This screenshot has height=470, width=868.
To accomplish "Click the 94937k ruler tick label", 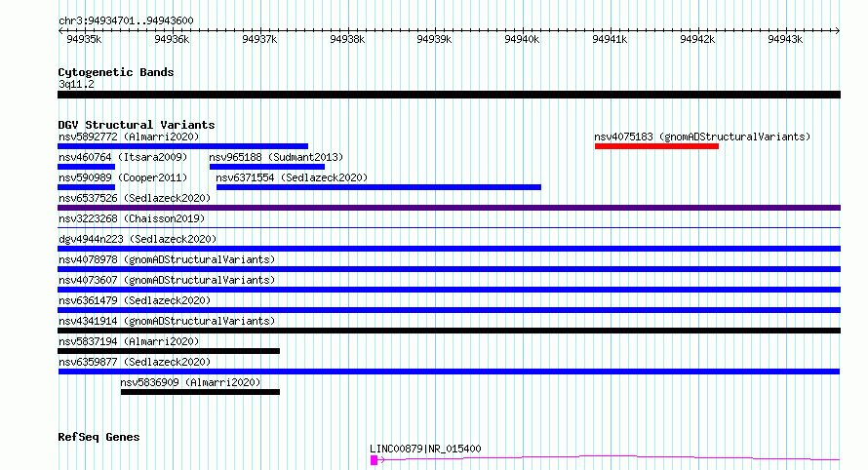I will [259, 39].
